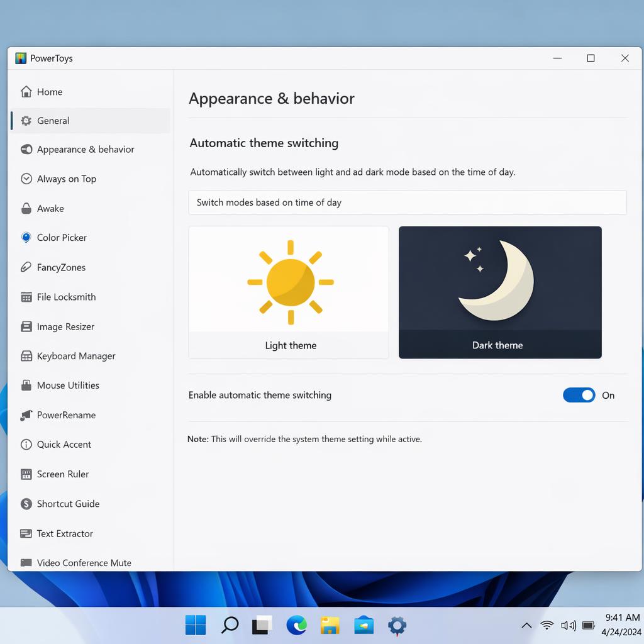Open Microsoft Edge from the taskbar
The height and width of the screenshot is (644, 644).
tap(296, 625)
